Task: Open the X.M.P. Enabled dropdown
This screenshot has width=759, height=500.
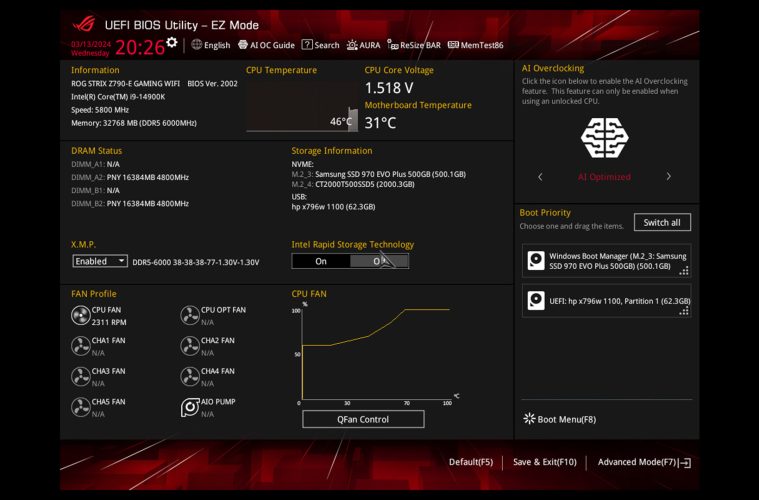Action: [100, 261]
